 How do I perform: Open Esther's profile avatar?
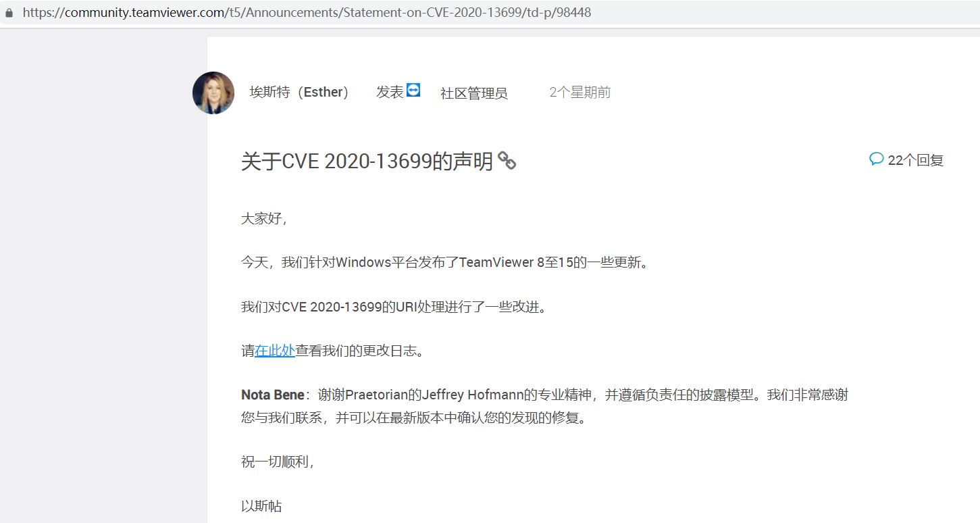click(x=213, y=93)
